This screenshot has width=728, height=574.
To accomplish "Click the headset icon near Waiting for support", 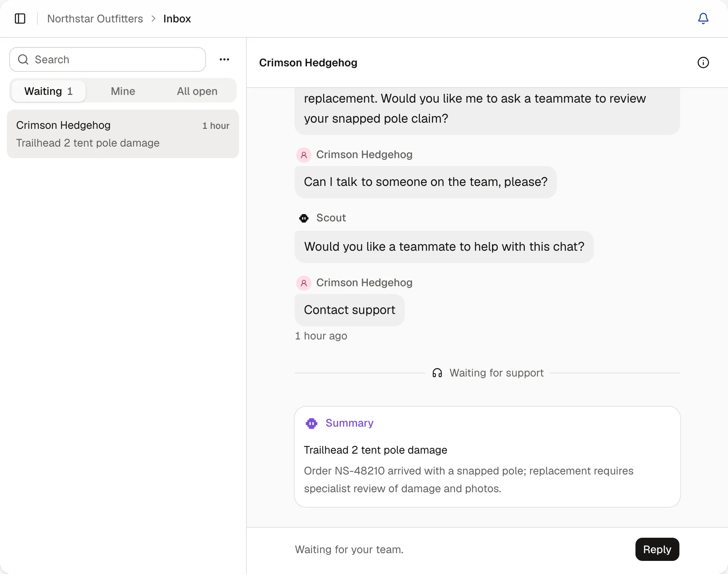I will (437, 373).
